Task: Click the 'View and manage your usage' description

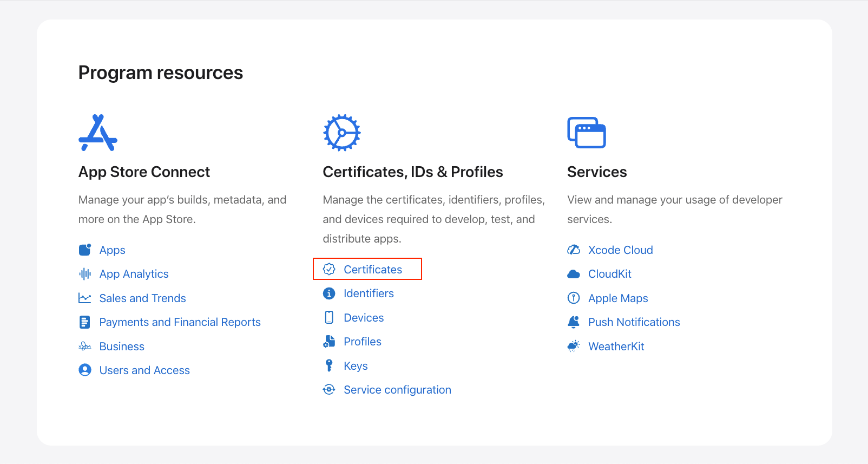Action: 675,210
